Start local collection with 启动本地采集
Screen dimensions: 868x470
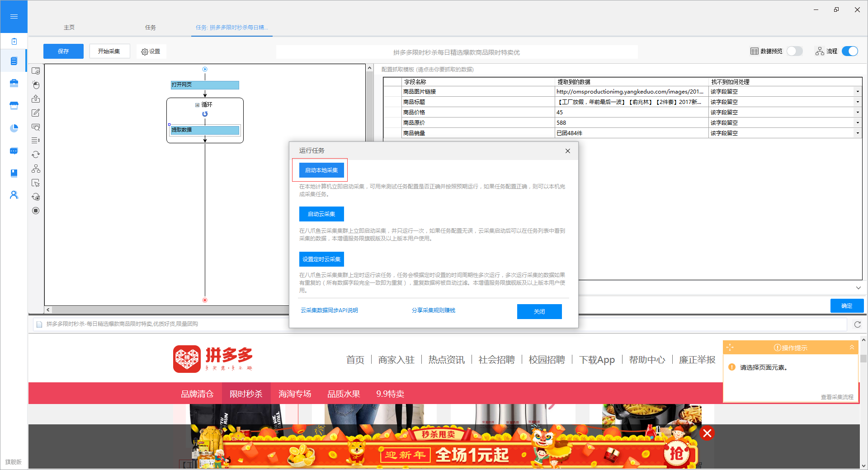pyautogui.click(x=321, y=170)
